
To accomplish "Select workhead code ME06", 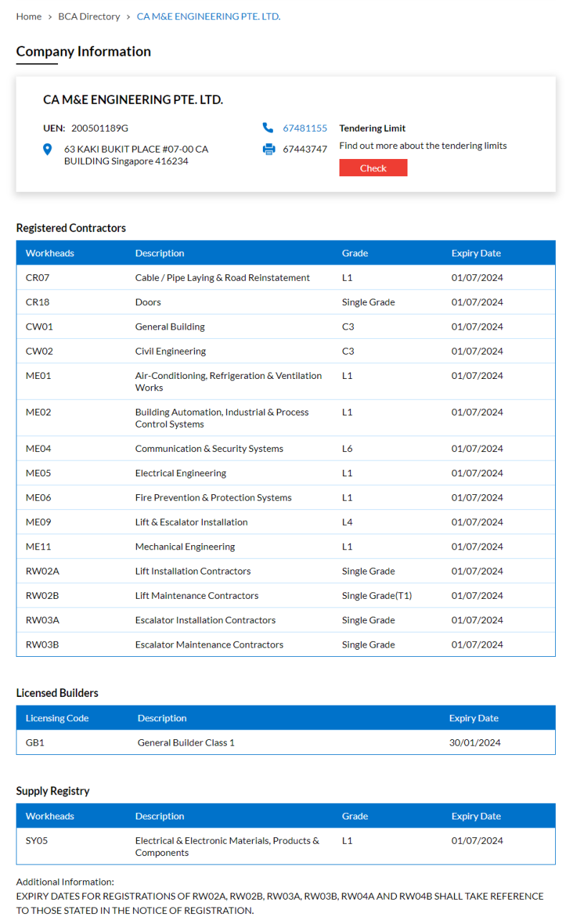I will coord(39,497).
